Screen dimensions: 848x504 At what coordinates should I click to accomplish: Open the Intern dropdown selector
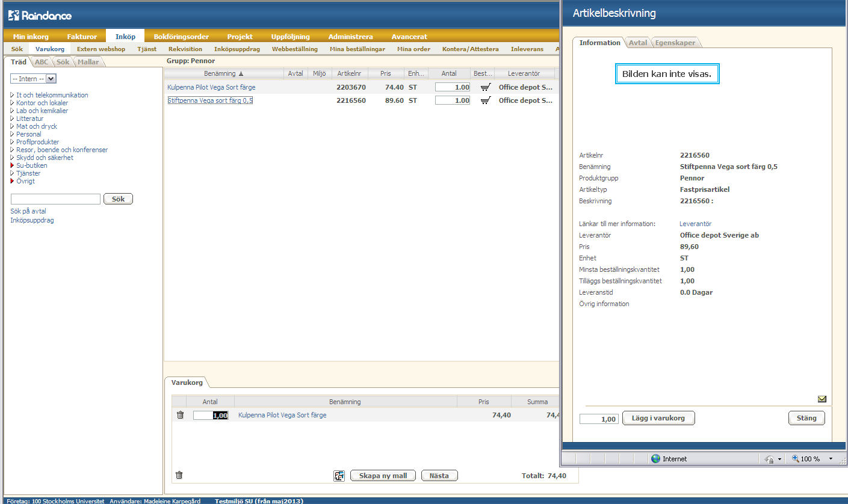(x=33, y=79)
